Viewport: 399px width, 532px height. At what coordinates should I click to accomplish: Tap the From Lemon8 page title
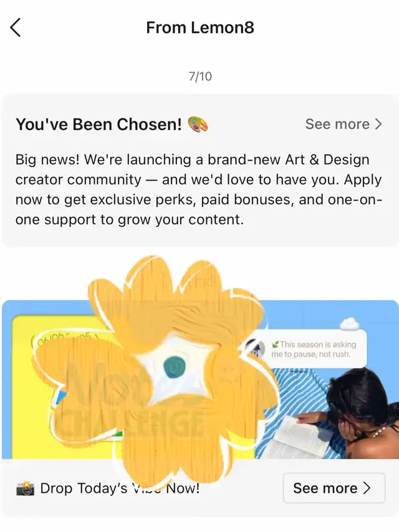click(x=200, y=27)
